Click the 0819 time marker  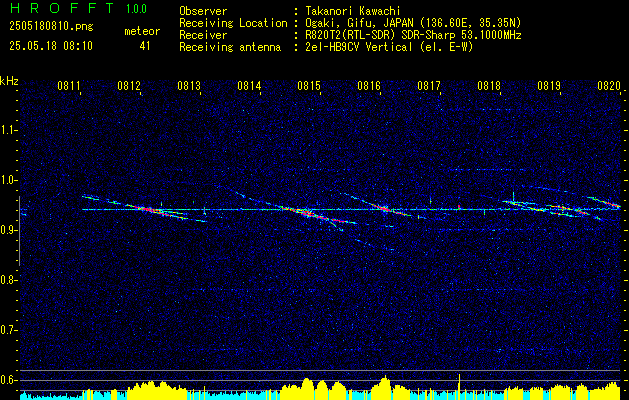pyautogui.click(x=548, y=85)
